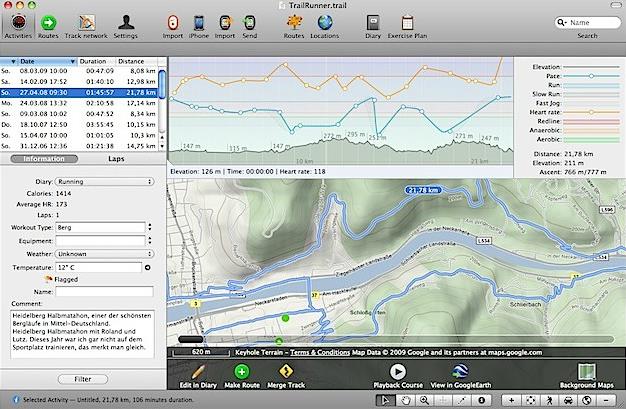
Task: Open the Activities view
Action: [x=18, y=26]
